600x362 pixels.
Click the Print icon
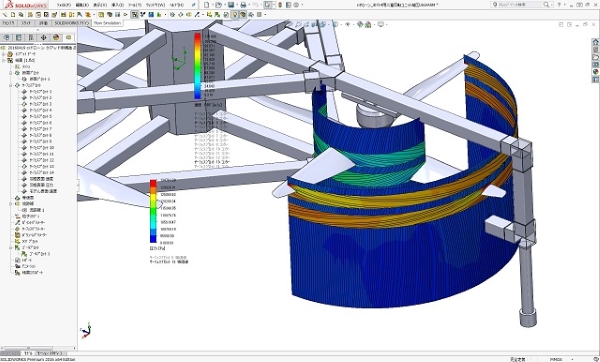tap(243, 5)
